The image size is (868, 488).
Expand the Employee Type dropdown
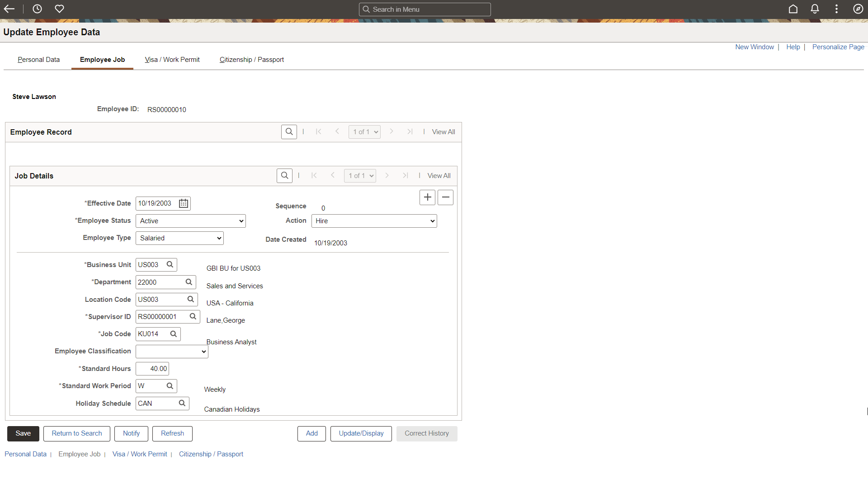click(x=179, y=238)
